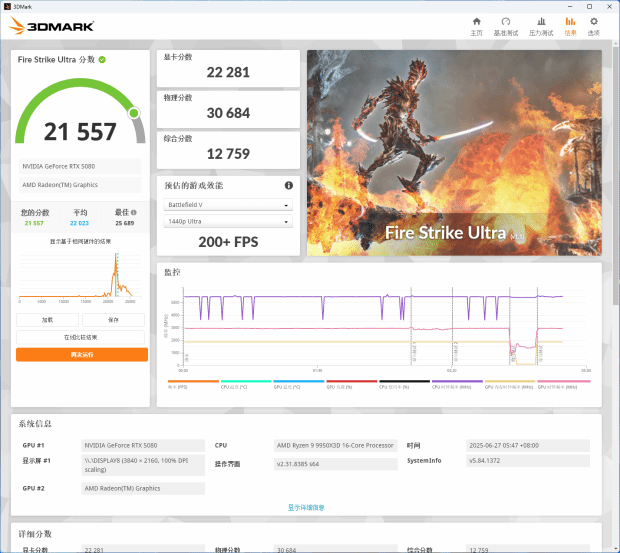Toggle the purple CPU clock frequency legend swatch
Image resolution: width=620 pixels, height=553 pixels.
[x=457, y=381]
